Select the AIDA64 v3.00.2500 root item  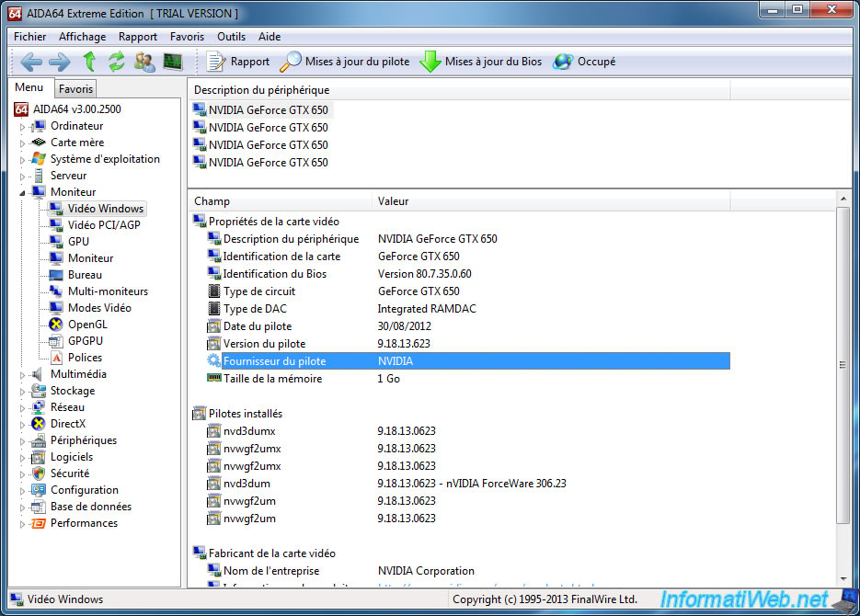pyautogui.click(x=76, y=109)
